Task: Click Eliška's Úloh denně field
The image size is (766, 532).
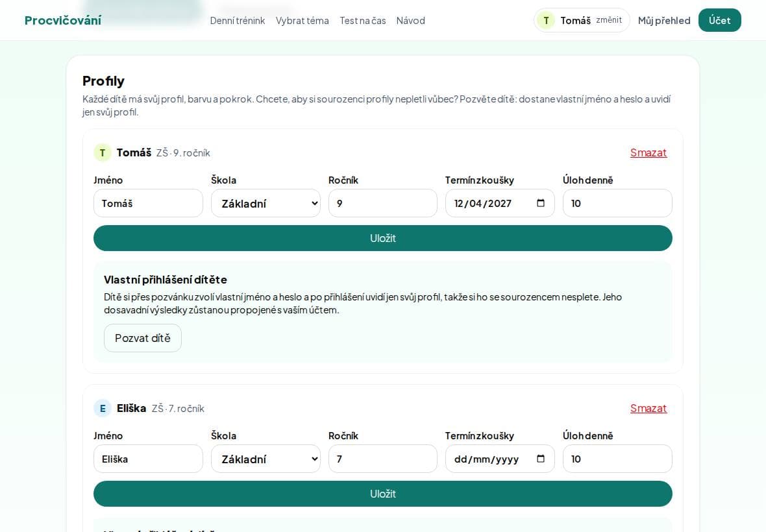Action: [617, 459]
